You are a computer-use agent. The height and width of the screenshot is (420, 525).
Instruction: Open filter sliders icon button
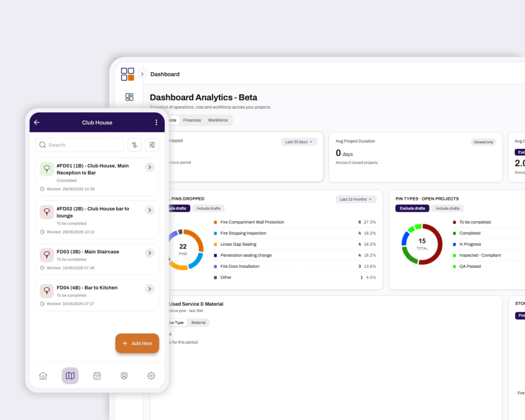[x=152, y=145]
